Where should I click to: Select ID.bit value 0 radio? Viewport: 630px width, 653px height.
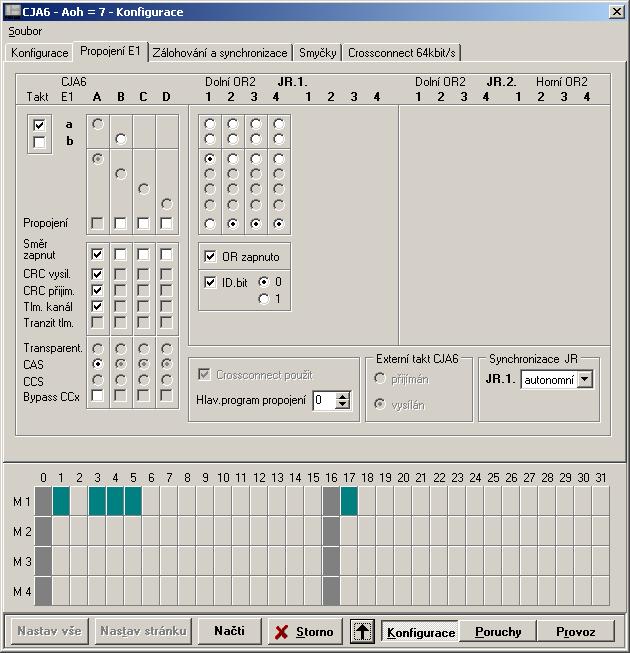click(264, 282)
